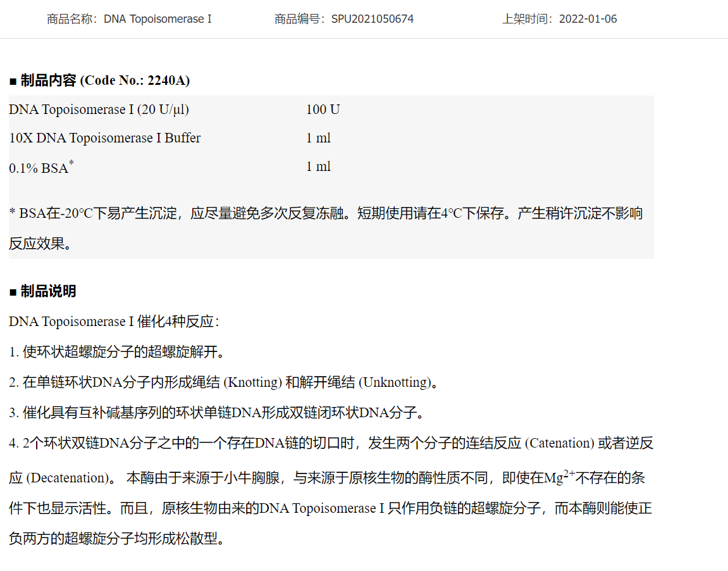Click the word Unknotting in item 2
This screenshot has width=728, height=571.
[395, 382]
